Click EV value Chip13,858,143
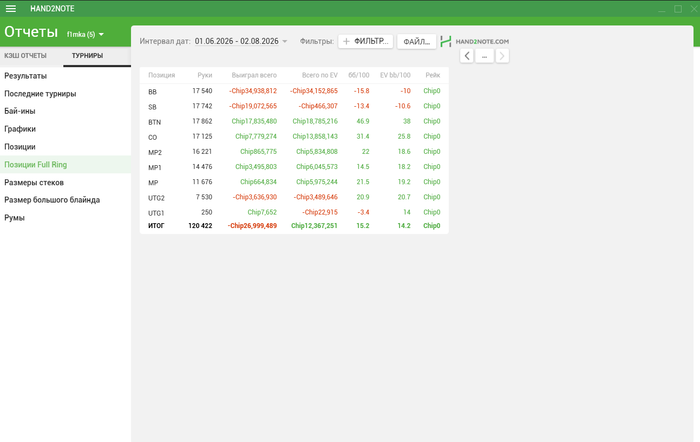 click(x=315, y=137)
